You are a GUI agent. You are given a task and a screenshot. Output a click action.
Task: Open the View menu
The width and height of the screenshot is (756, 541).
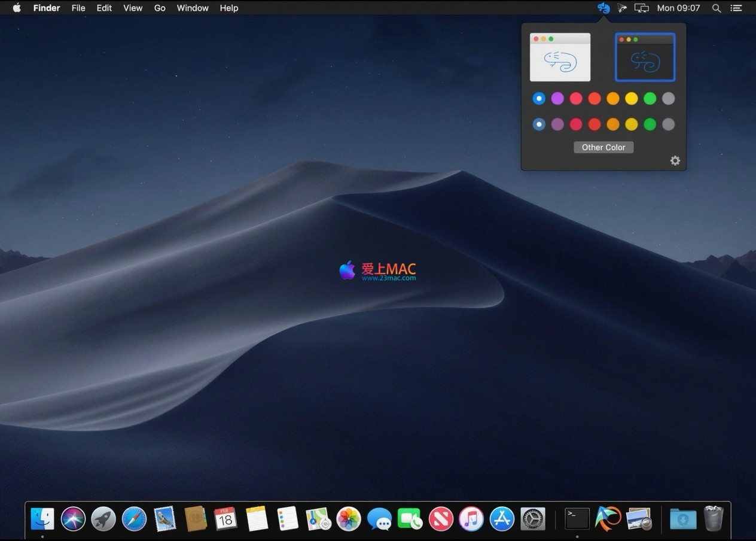point(133,8)
